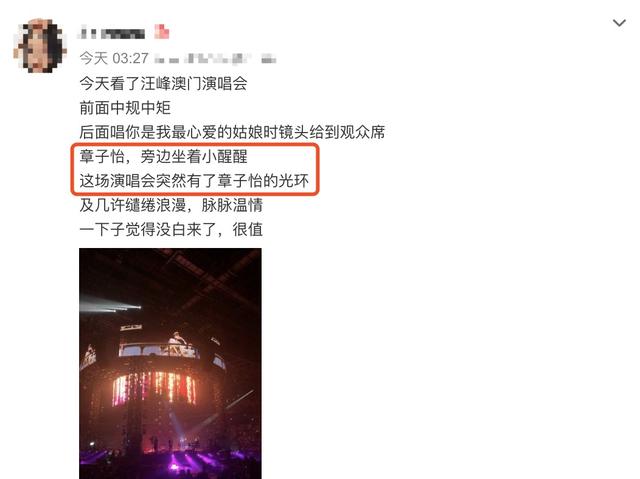Image resolution: width=640 pixels, height=479 pixels.
Task: Click the white spotlight beam in photo
Action: (110, 305)
